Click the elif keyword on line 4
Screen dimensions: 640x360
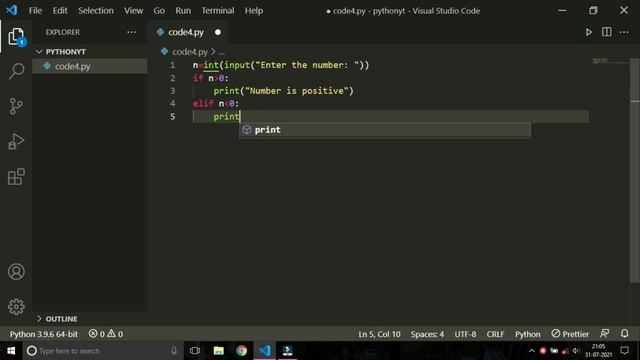point(203,104)
